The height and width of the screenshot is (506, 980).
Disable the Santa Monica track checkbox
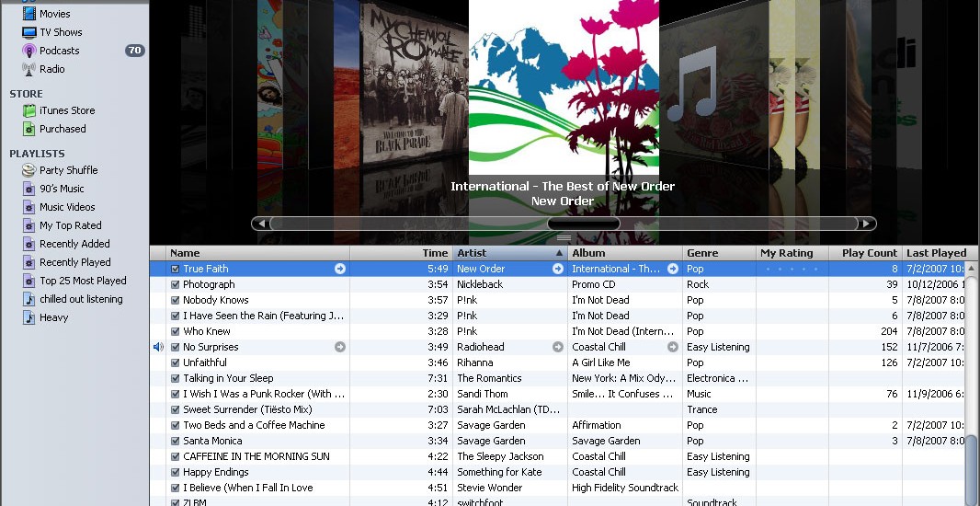[x=176, y=441]
